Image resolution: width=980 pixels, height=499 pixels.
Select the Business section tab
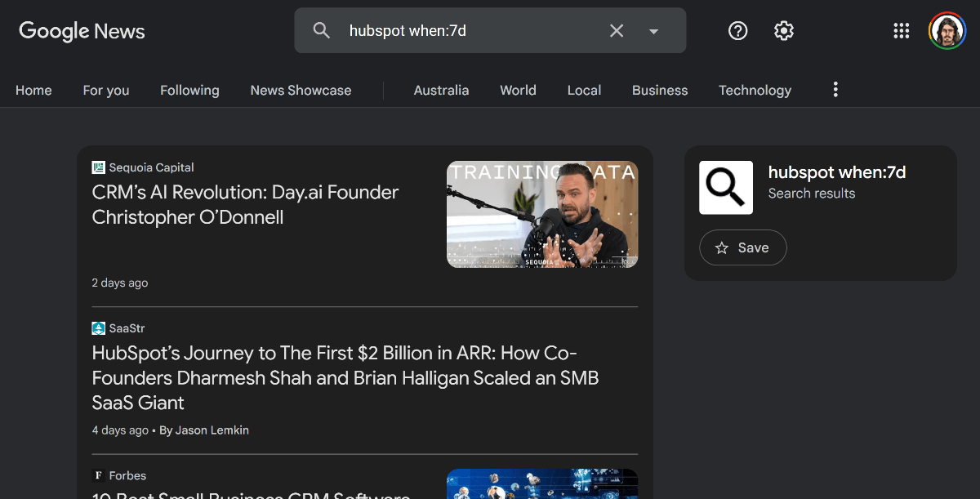tap(660, 91)
